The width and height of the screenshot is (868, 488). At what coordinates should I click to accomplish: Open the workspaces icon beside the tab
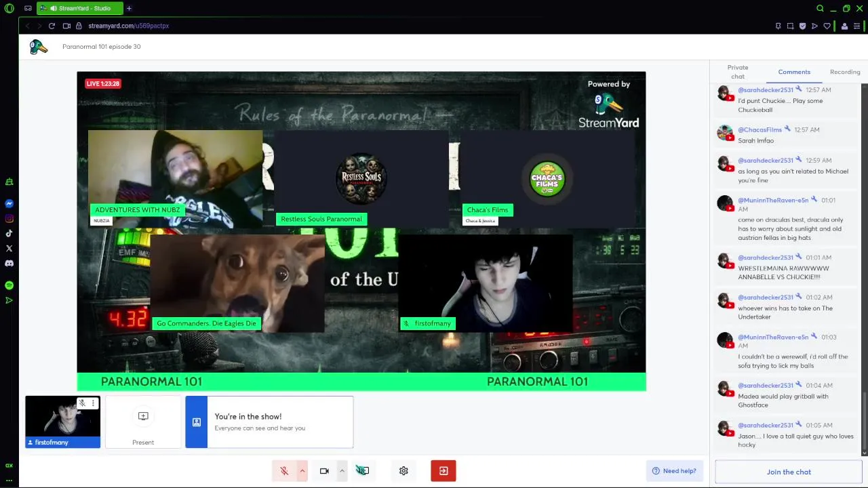28,8
